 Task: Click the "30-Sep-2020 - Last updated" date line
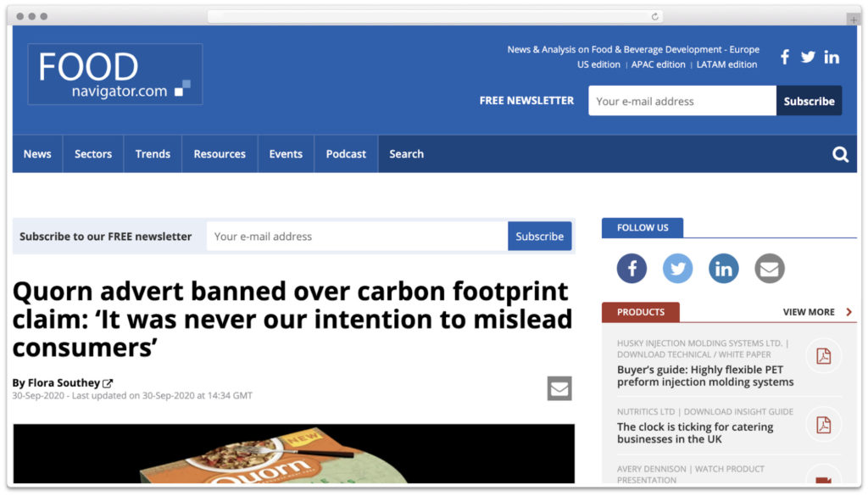coord(132,396)
